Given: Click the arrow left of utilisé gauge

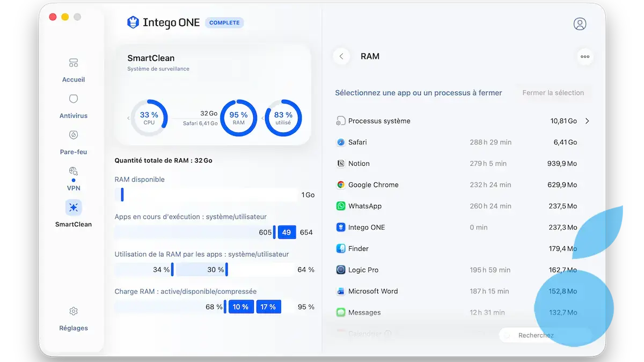Looking at the screenshot, I should (262, 118).
